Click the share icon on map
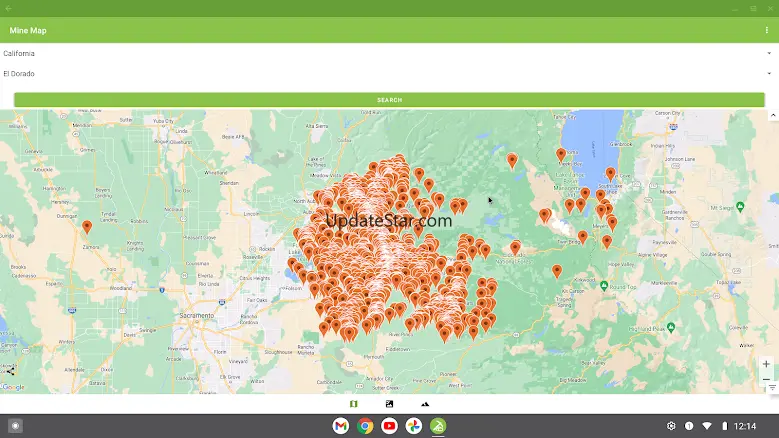 click(10, 370)
